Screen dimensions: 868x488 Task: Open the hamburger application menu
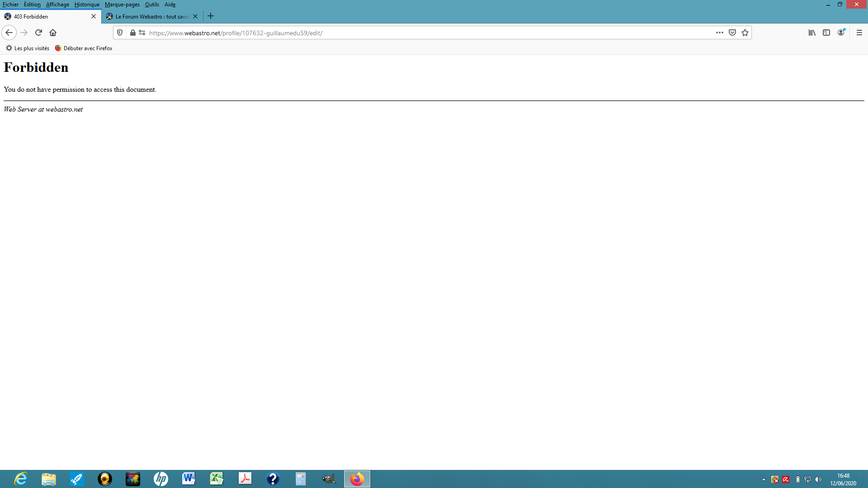(859, 33)
